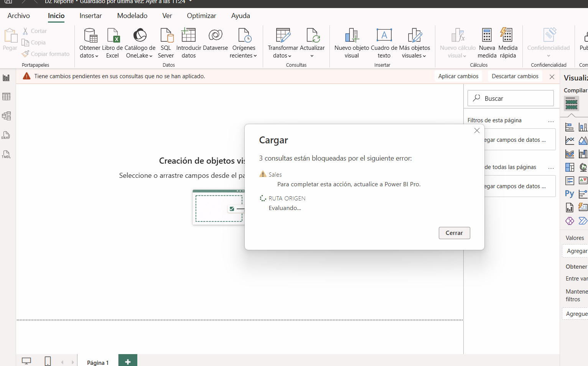Add a new page with plus button

[128, 361]
